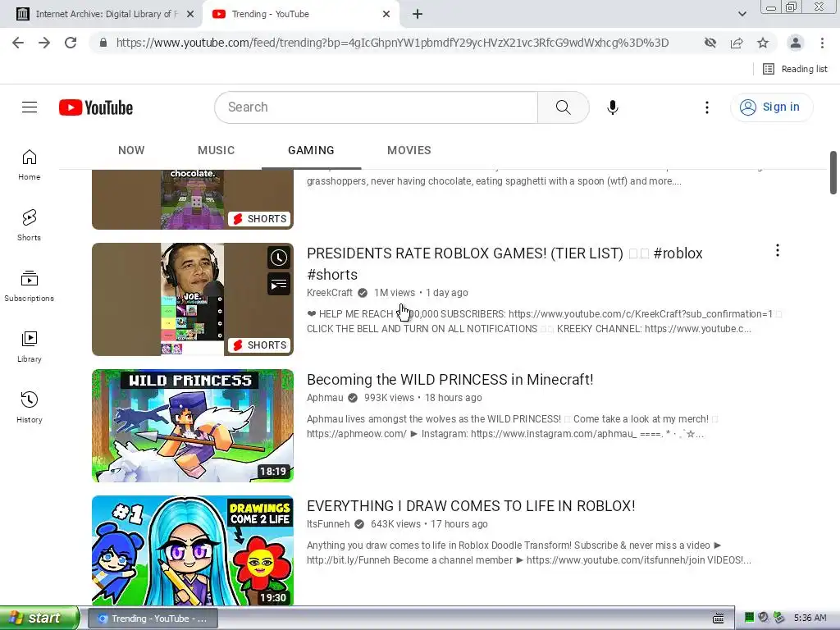
Task: Open PRESIDENTS RATE ROBLOX GAMES title
Action: pos(504,263)
